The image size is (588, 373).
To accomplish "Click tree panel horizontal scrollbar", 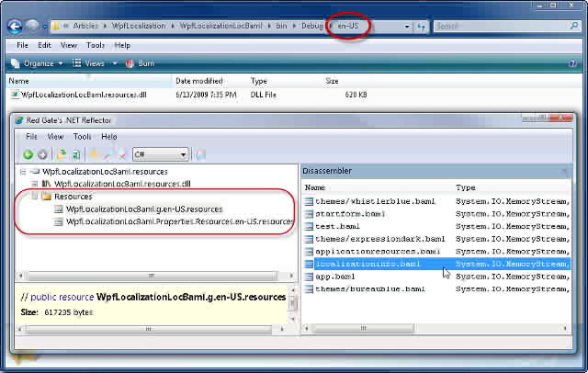I will 155,276.
